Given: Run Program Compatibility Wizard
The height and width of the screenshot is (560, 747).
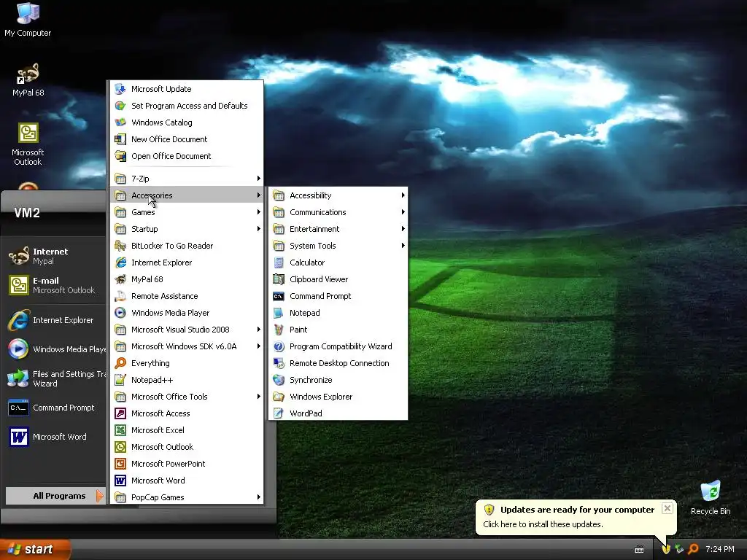Looking at the screenshot, I should 338,346.
